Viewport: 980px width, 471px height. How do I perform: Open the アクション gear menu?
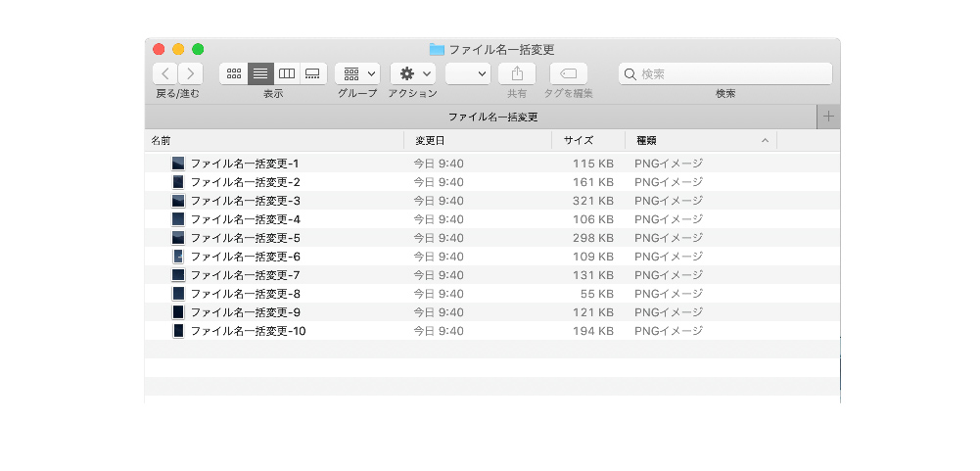tap(412, 73)
